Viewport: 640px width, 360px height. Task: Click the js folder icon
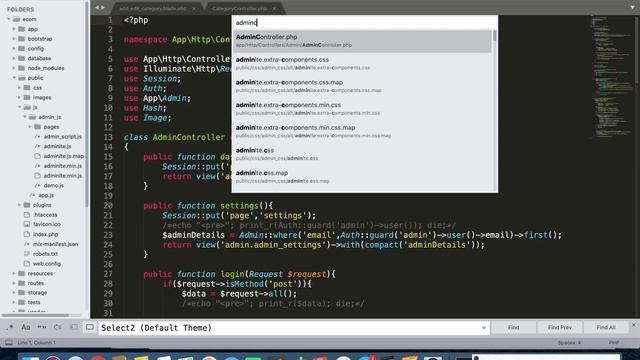point(27,107)
